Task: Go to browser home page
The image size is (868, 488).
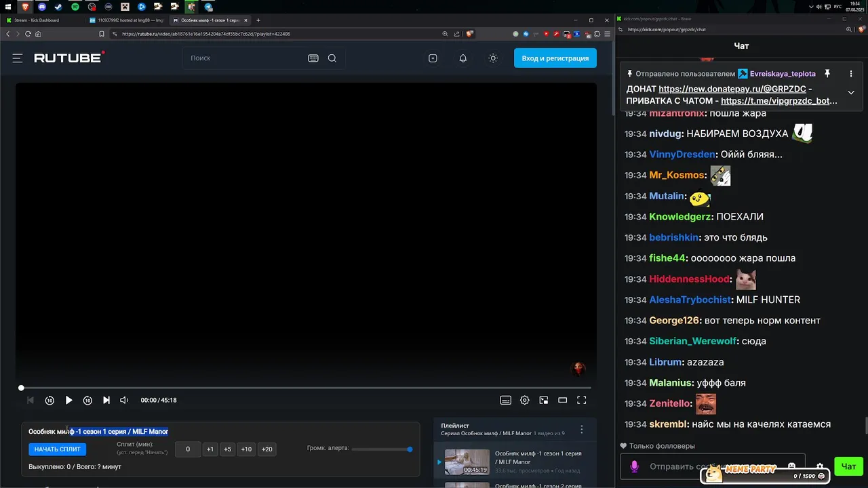Action: [x=38, y=34]
